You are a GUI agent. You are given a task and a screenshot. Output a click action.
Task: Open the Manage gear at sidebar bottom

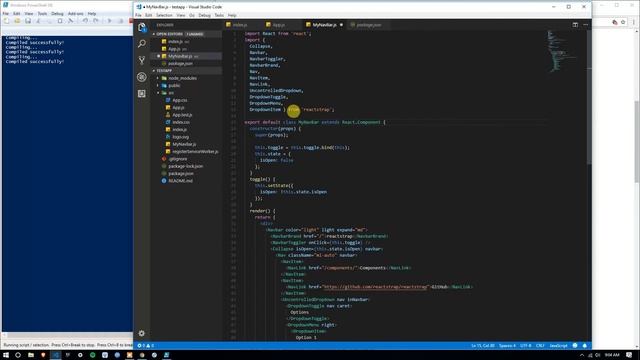pos(142,333)
